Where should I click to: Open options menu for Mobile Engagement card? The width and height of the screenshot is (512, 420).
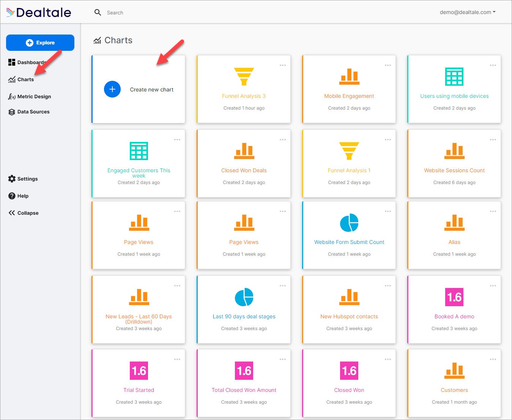pos(388,65)
